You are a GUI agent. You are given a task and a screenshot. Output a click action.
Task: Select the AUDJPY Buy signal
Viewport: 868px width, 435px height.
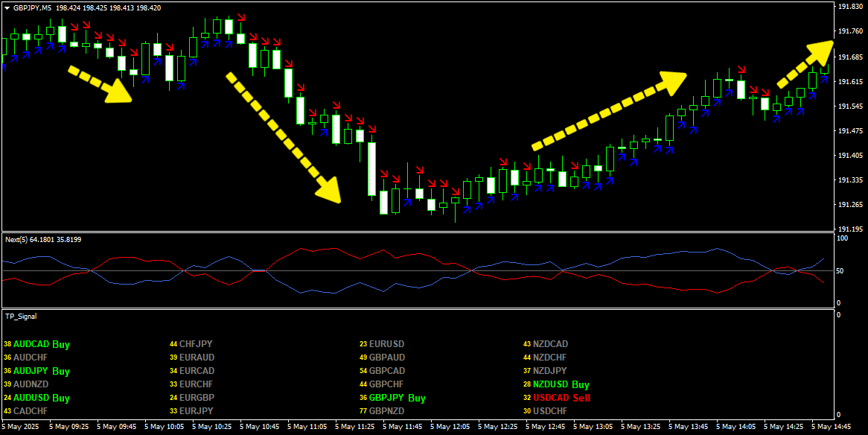[41, 371]
